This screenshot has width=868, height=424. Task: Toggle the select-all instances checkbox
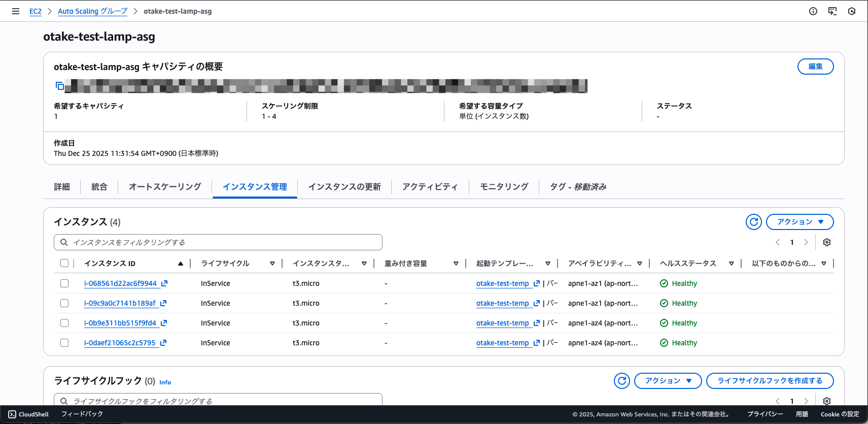click(x=64, y=263)
